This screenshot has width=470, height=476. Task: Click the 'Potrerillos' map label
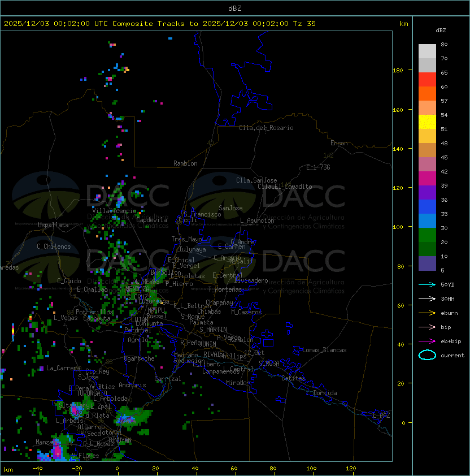point(94,312)
